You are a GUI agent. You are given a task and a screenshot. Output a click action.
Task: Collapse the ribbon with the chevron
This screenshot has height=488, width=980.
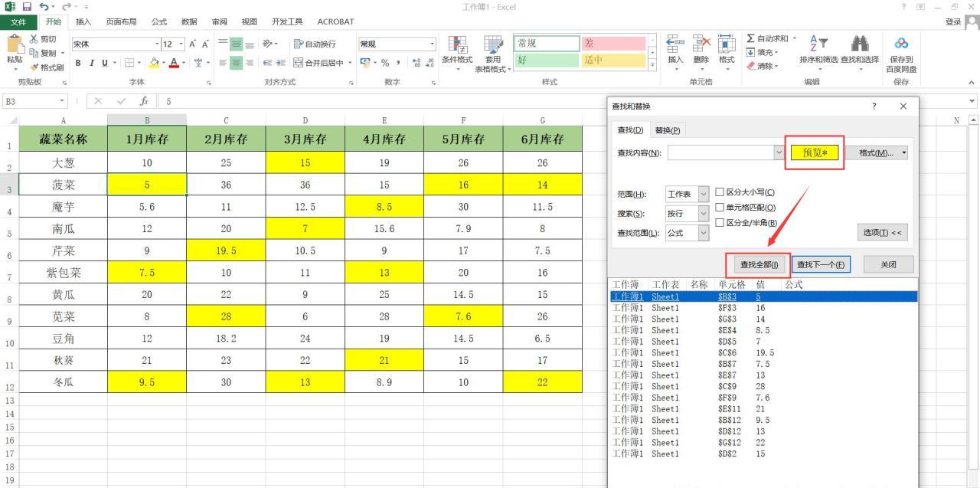click(972, 83)
